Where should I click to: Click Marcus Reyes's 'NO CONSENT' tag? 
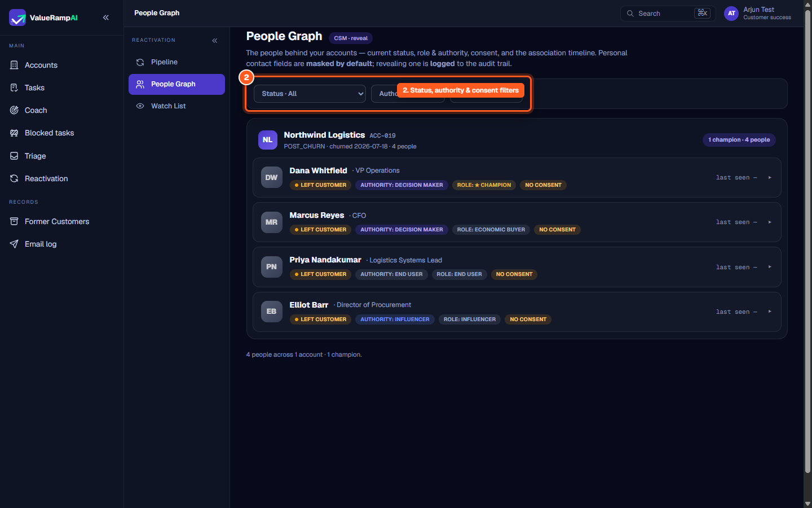557,230
